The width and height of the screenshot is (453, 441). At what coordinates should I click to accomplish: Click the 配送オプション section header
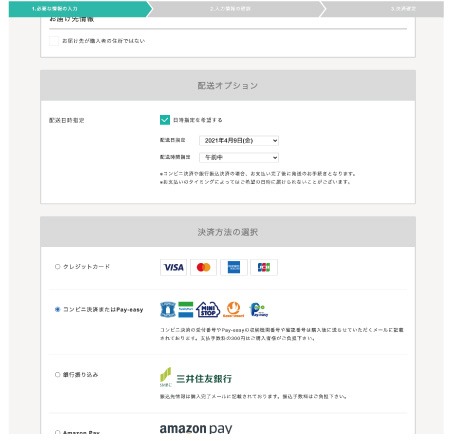pyautogui.click(x=228, y=86)
